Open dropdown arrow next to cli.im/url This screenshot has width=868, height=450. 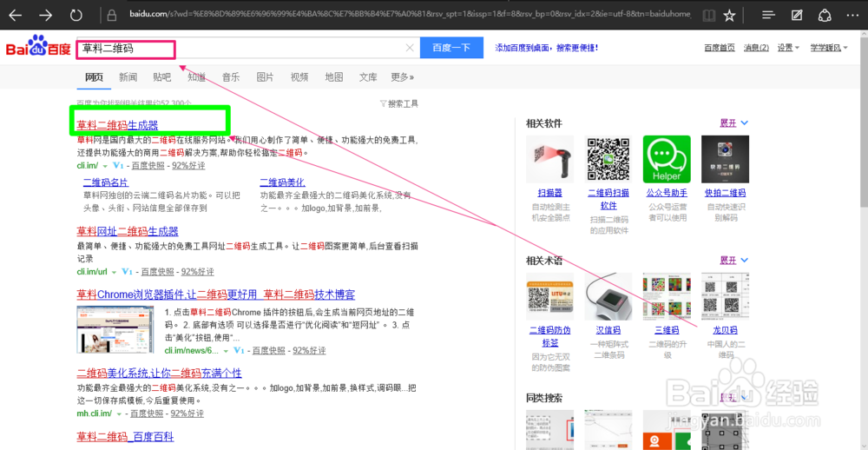point(114,272)
